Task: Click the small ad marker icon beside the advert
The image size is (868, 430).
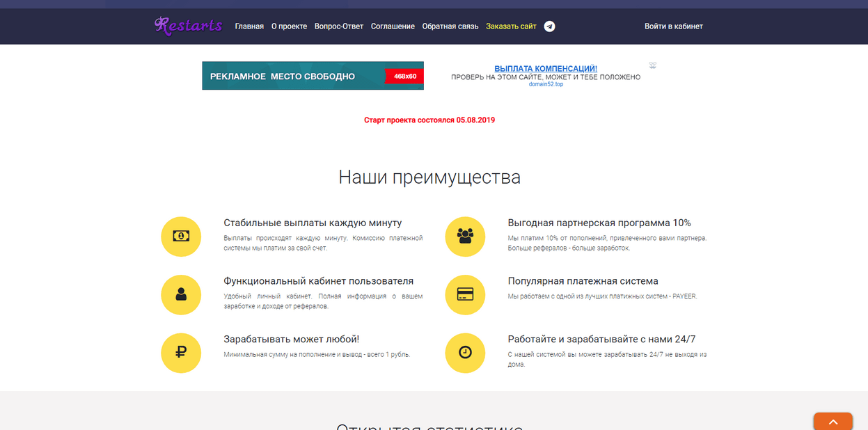Action: coord(652,65)
